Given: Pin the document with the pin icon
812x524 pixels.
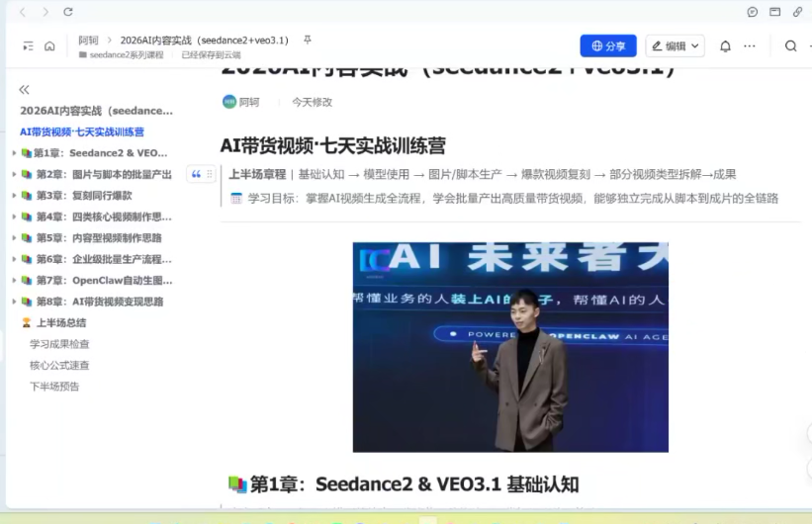Looking at the screenshot, I should 308,40.
